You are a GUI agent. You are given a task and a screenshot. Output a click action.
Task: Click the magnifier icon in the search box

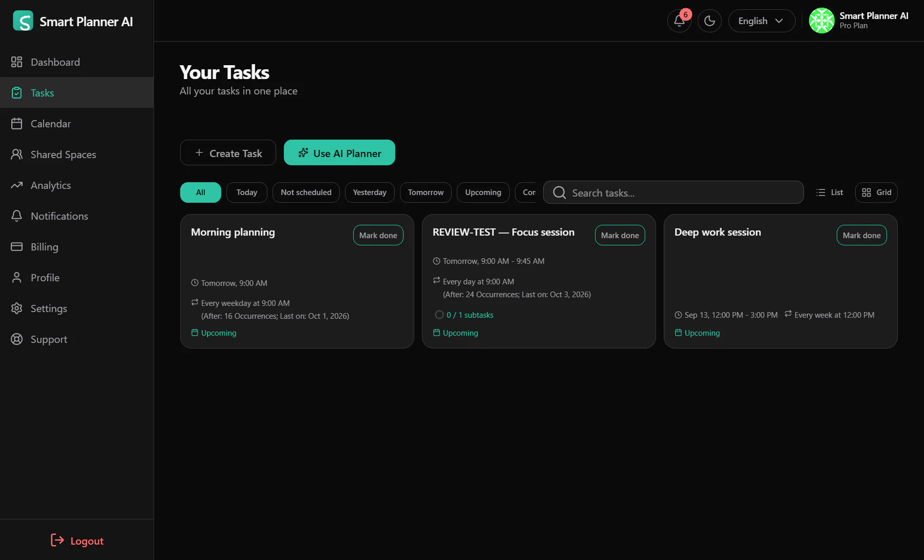[x=560, y=192]
